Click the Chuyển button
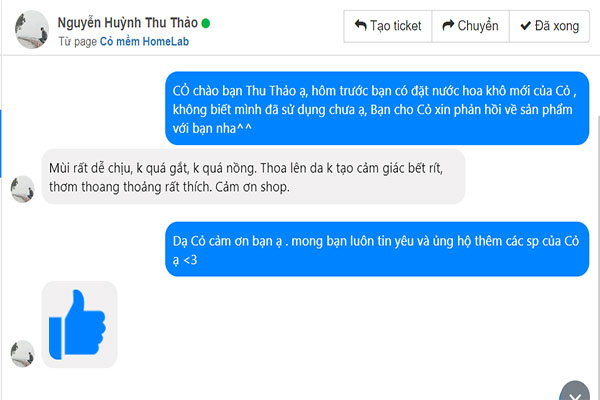600x400 pixels. (470, 26)
